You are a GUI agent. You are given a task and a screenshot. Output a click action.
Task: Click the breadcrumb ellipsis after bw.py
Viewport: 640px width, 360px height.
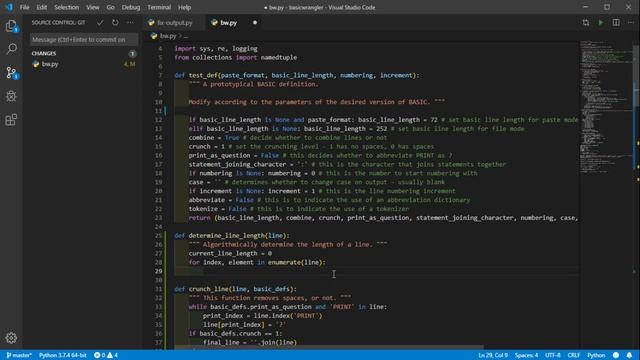point(186,36)
